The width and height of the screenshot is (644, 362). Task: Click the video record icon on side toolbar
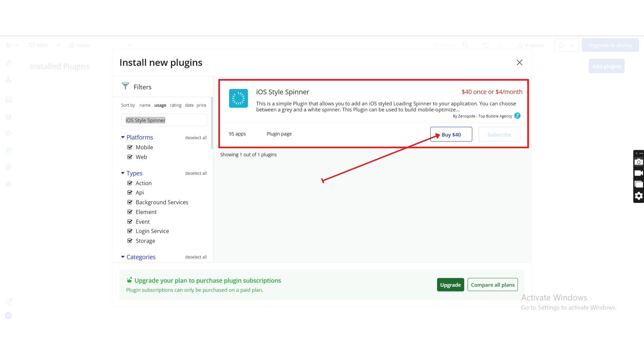point(639,173)
